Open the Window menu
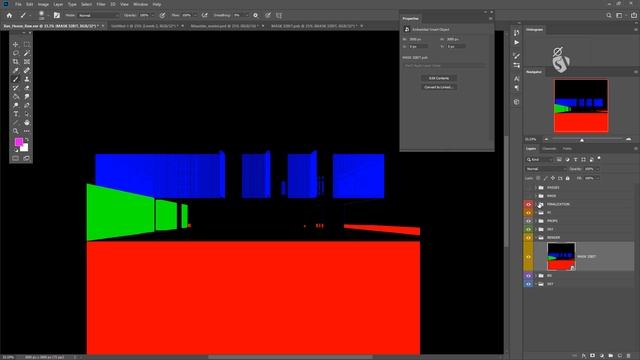640x360 pixels. (x=140, y=4)
